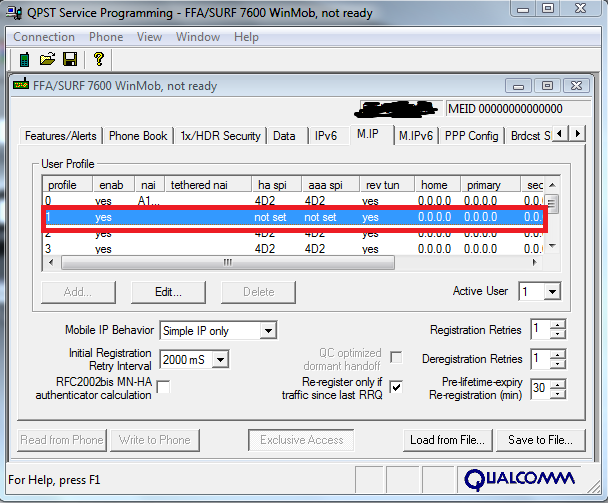Viewport: 608px width, 503px height.
Task: Click profile list vertical scroll-up arrow
Action: point(553,185)
